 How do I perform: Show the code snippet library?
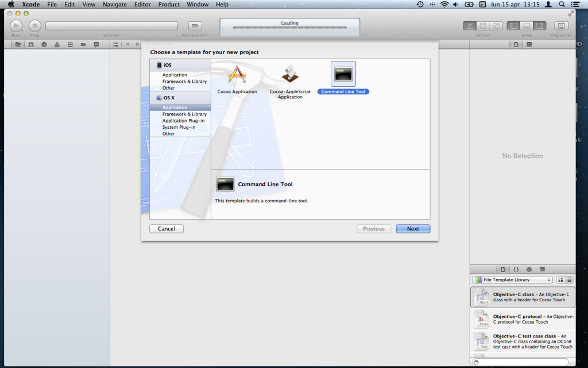(516, 269)
